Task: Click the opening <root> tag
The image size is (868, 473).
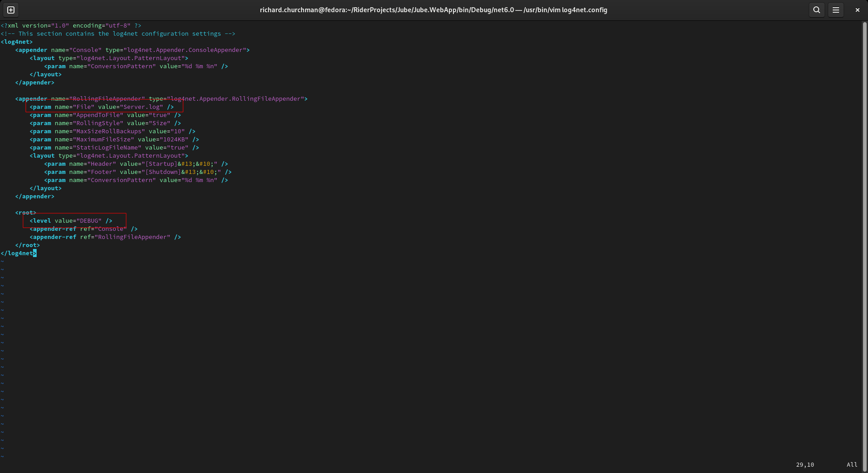Action: click(x=26, y=213)
